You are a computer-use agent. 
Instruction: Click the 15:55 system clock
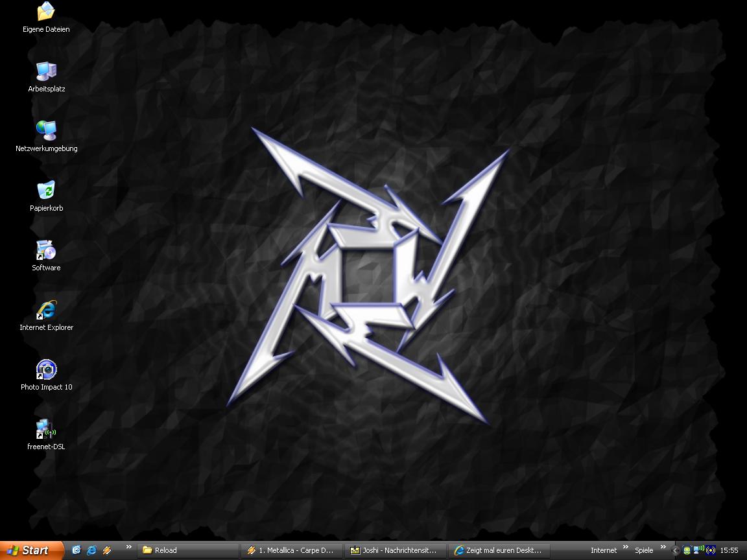[x=729, y=550]
